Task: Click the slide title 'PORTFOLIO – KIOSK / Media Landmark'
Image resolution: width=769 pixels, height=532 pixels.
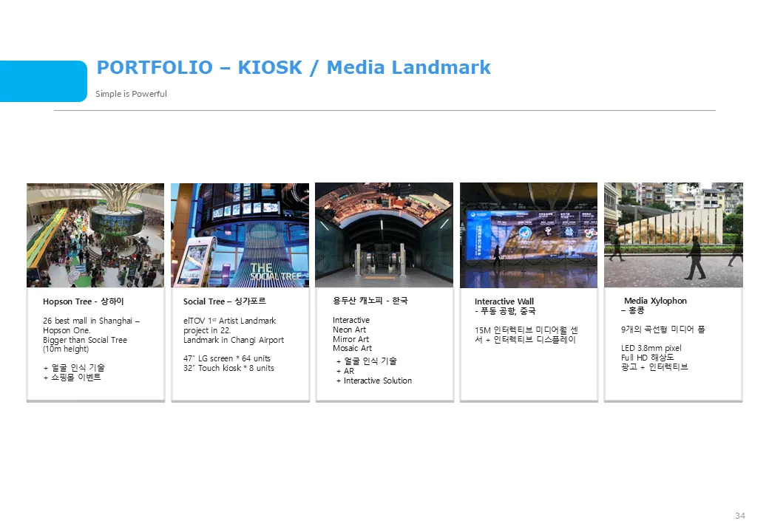Action: point(294,68)
